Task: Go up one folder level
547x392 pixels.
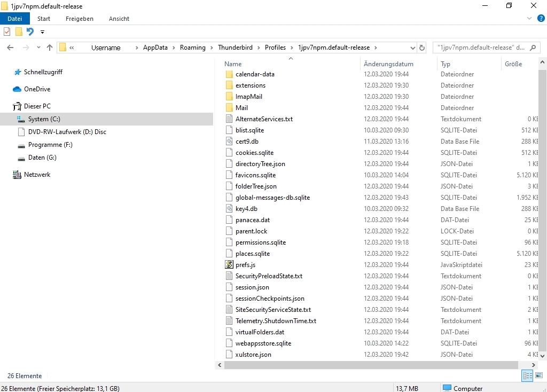Action: pos(50,48)
